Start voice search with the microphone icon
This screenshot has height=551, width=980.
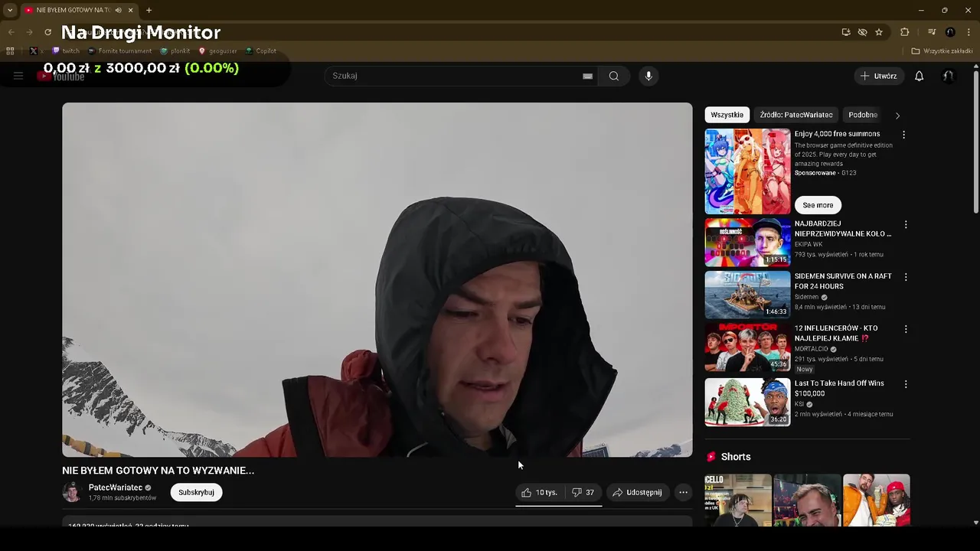click(x=648, y=76)
